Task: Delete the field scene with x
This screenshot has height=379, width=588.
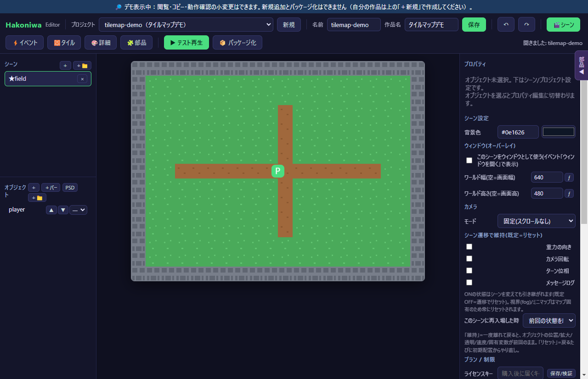Action: 82,79
